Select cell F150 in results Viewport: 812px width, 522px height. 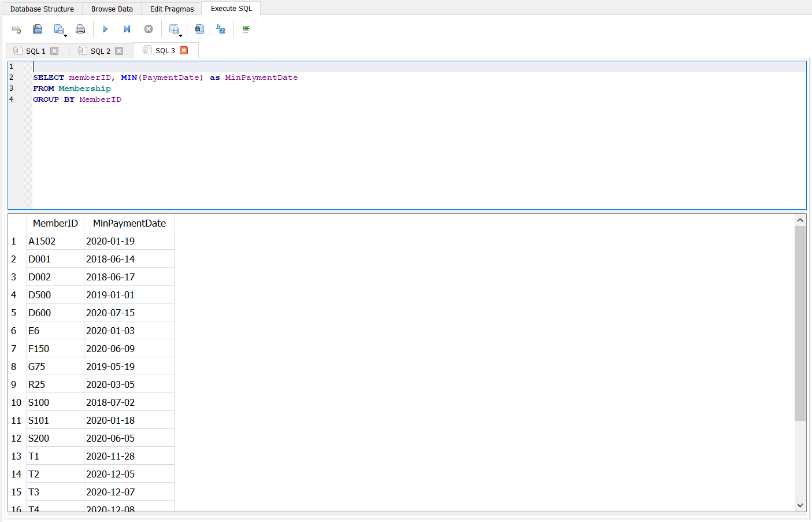coord(55,349)
